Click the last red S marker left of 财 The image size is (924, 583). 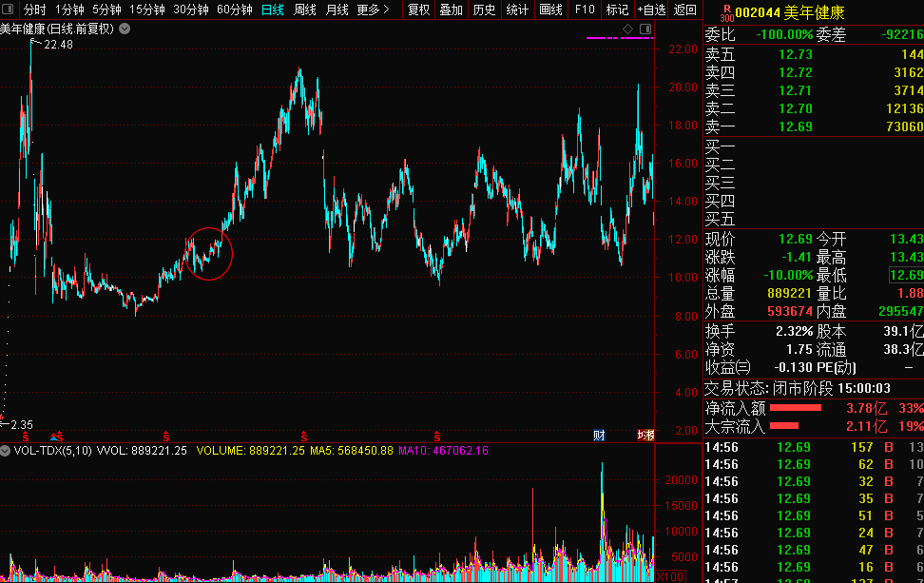coord(436,437)
